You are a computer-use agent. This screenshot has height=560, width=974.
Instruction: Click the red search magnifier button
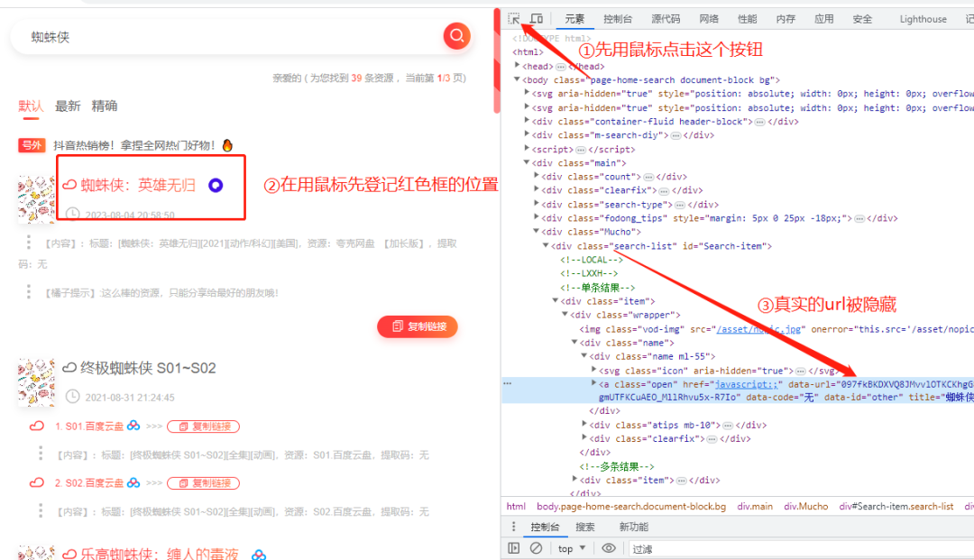(x=456, y=36)
